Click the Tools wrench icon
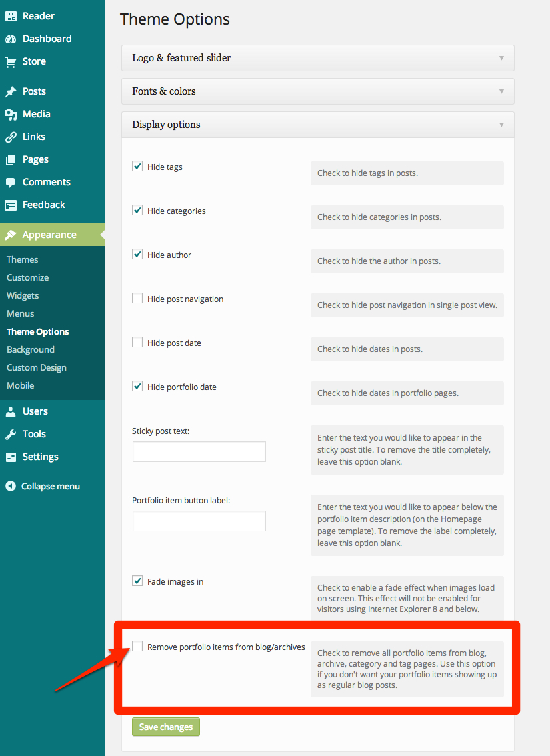The width and height of the screenshot is (550, 756). click(x=11, y=434)
